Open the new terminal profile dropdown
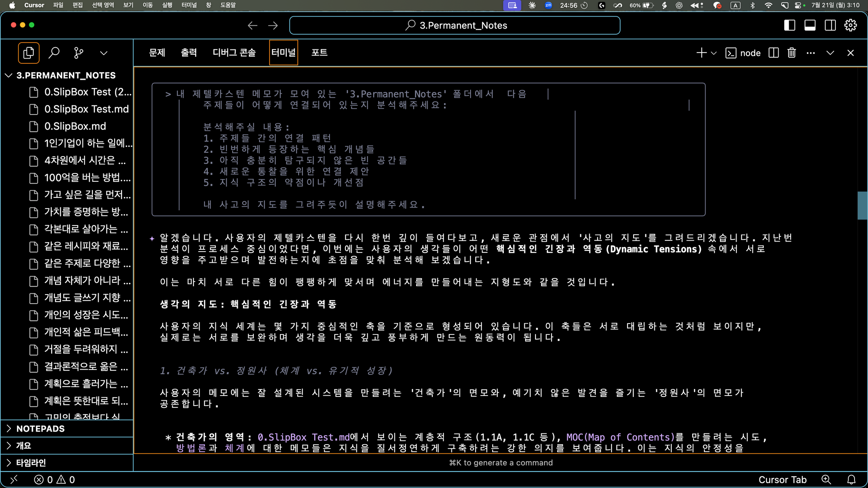Screen dimensions: 868x488 click(x=714, y=53)
